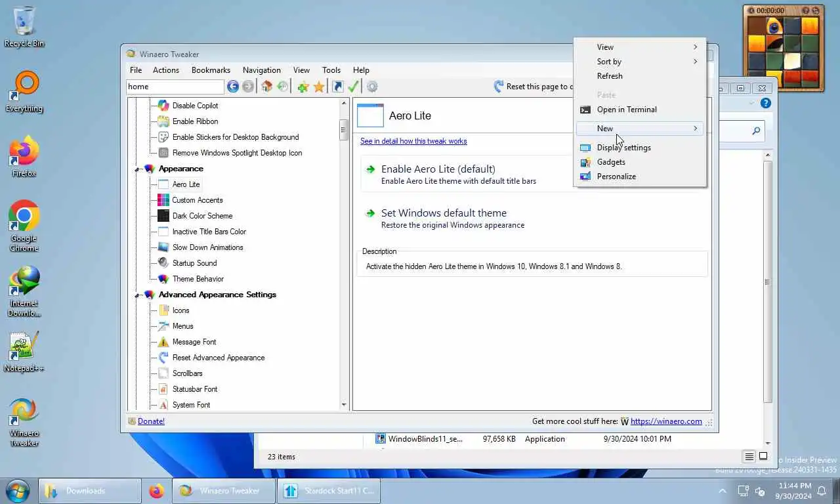
Task: Open the Help menu
Action: click(361, 70)
